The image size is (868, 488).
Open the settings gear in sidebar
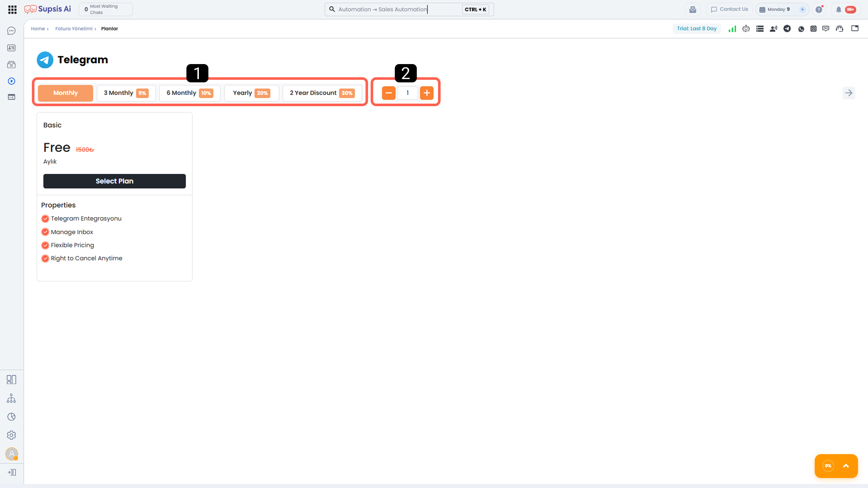click(11, 435)
